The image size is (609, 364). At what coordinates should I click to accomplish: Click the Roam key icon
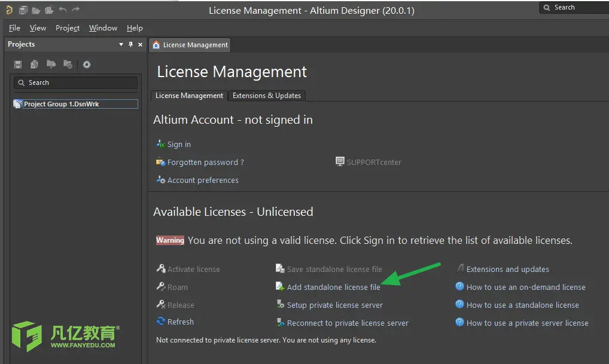(x=161, y=286)
